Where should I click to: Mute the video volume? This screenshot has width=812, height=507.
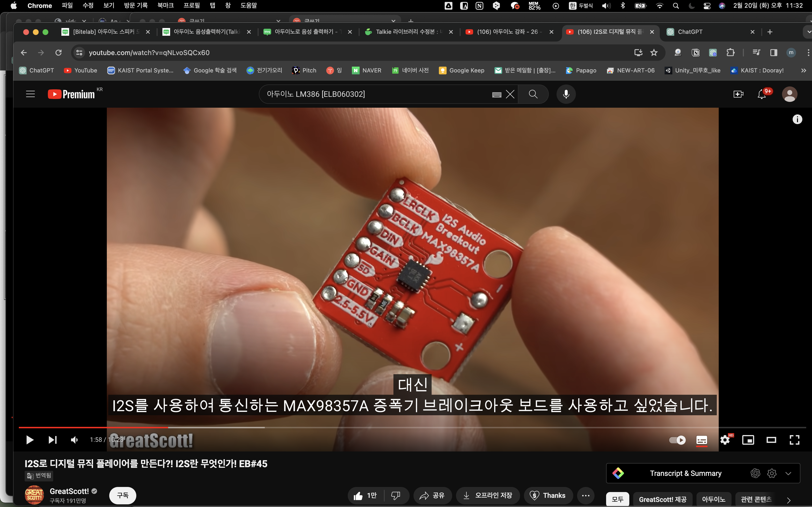click(x=74, y=440)
